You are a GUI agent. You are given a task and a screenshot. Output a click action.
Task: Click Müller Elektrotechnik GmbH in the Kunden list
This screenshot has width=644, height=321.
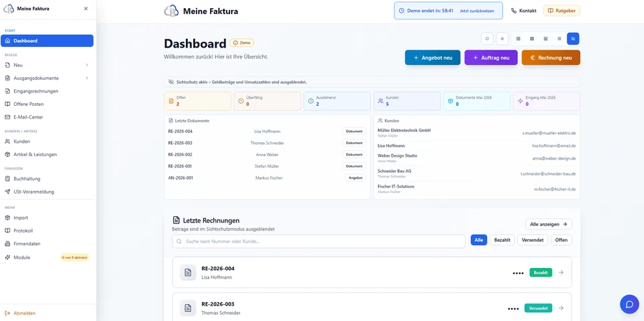tap(404, 130)
